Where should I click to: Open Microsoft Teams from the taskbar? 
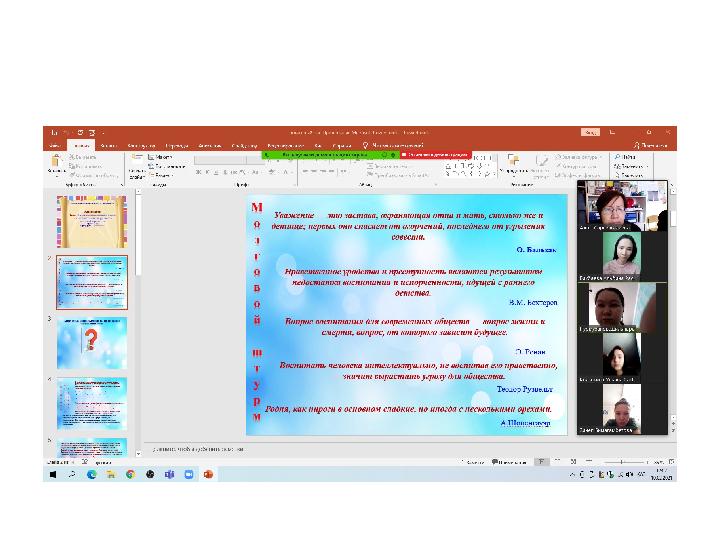pyautogui.click(x=169, y=474)
